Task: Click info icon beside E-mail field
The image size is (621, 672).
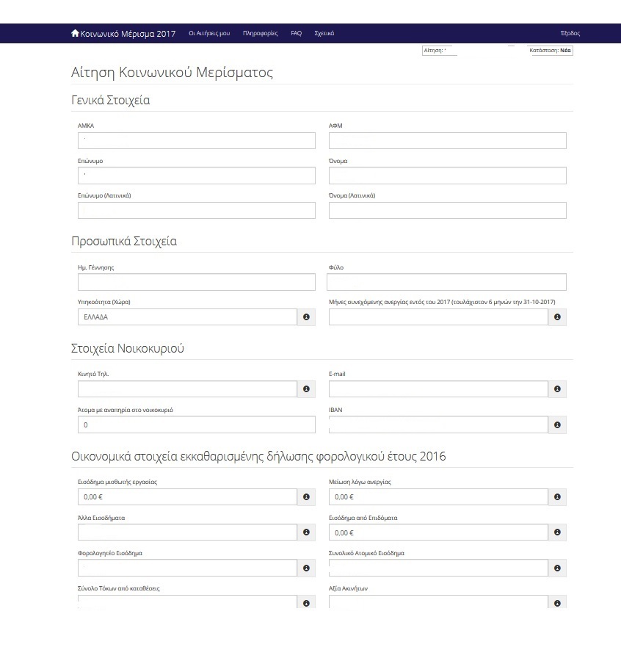Action: (x=557, y=389)
